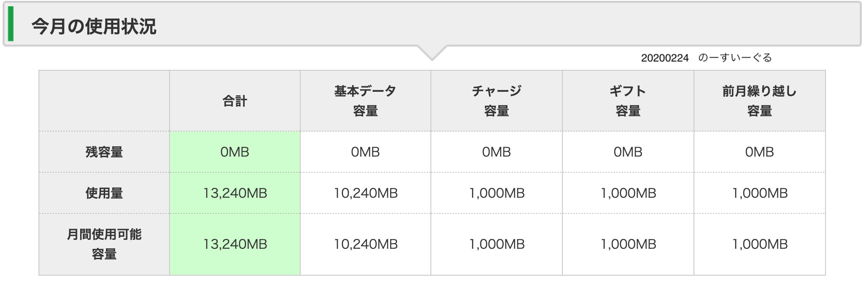The height and width of the screenshot is (290, 868).
Task: Click the 使用量 row header
Action: click(104, 193)
